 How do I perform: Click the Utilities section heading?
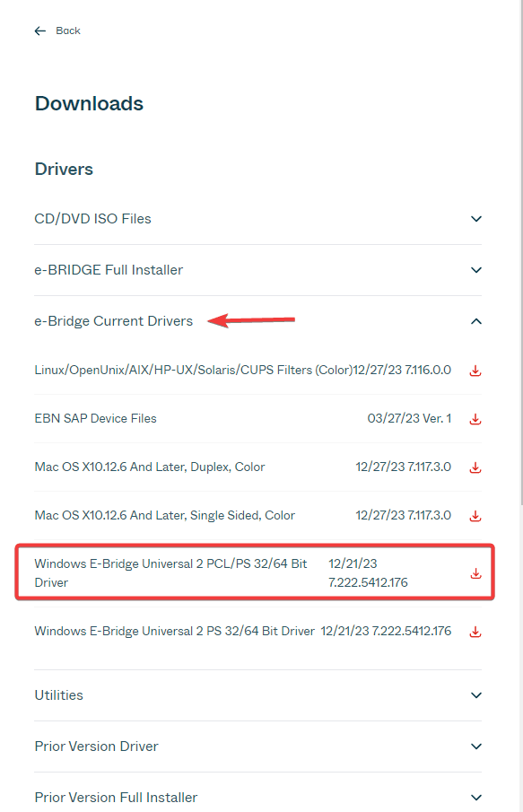(58, 695)
